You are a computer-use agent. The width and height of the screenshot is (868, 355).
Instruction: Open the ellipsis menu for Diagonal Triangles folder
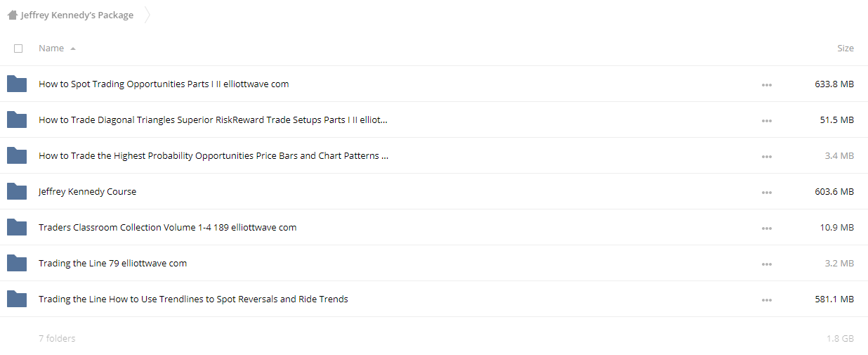[766, 121]
